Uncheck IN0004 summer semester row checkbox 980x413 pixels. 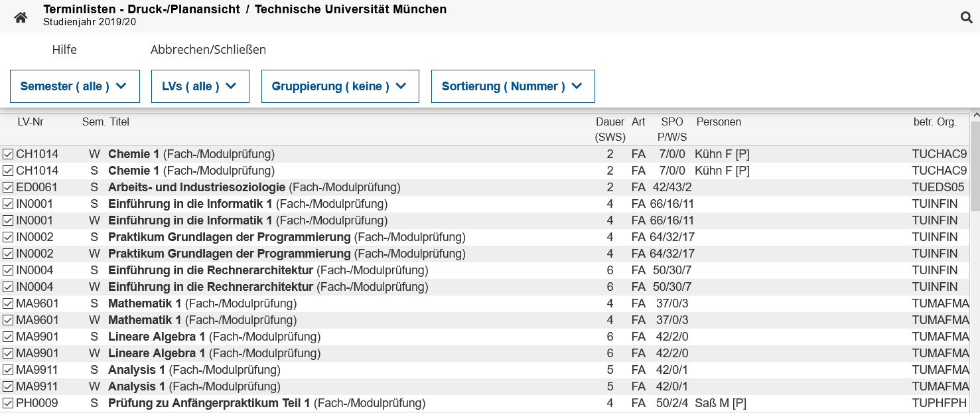point(8,270)
